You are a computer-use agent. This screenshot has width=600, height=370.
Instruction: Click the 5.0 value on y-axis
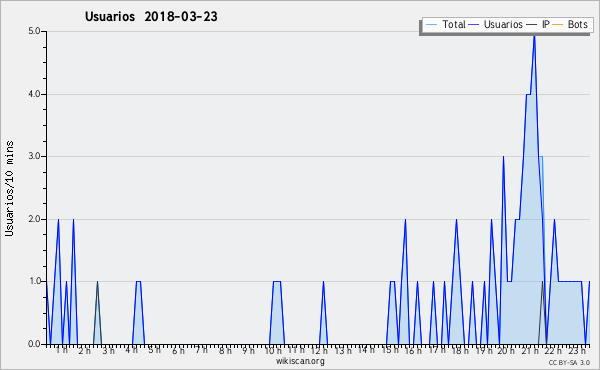coord(34,31)
